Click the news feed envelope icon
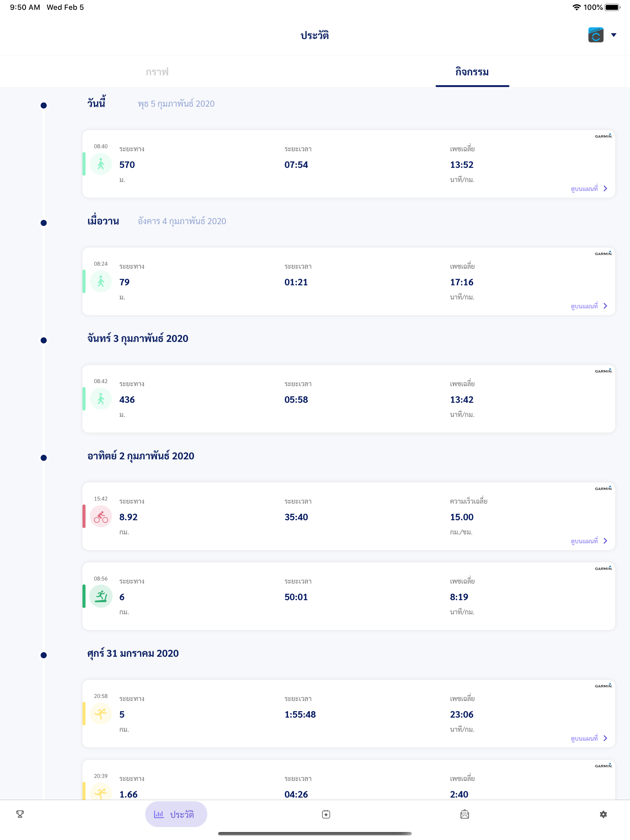Viewport: 630px width, 840px height. pos(465,814)
